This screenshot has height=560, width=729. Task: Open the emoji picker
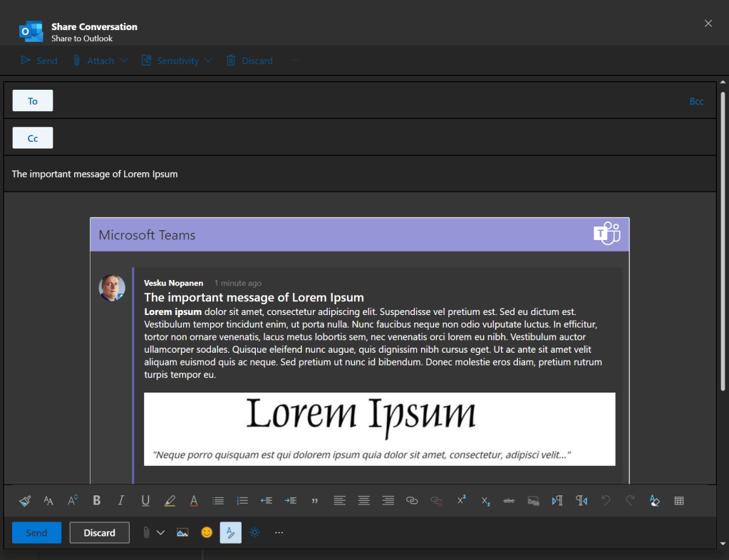click(x=207, y=532)
